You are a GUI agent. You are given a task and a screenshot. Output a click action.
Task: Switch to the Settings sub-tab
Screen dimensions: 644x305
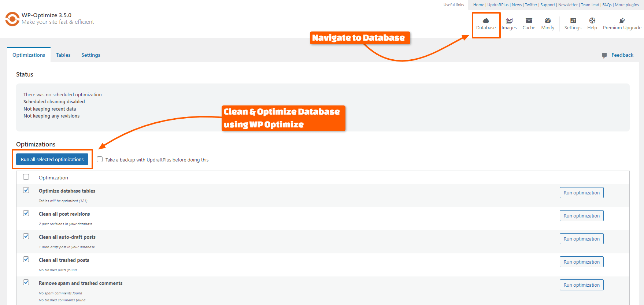(90, 55)
